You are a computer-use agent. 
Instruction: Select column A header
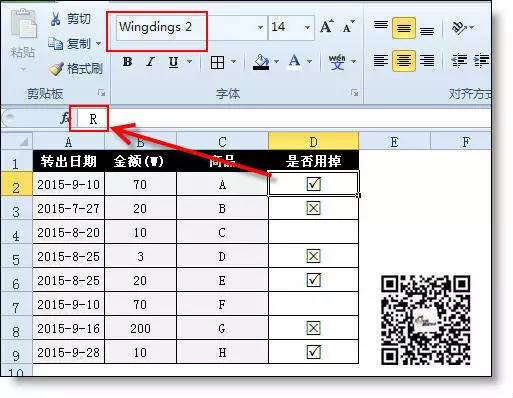[69, 142]
